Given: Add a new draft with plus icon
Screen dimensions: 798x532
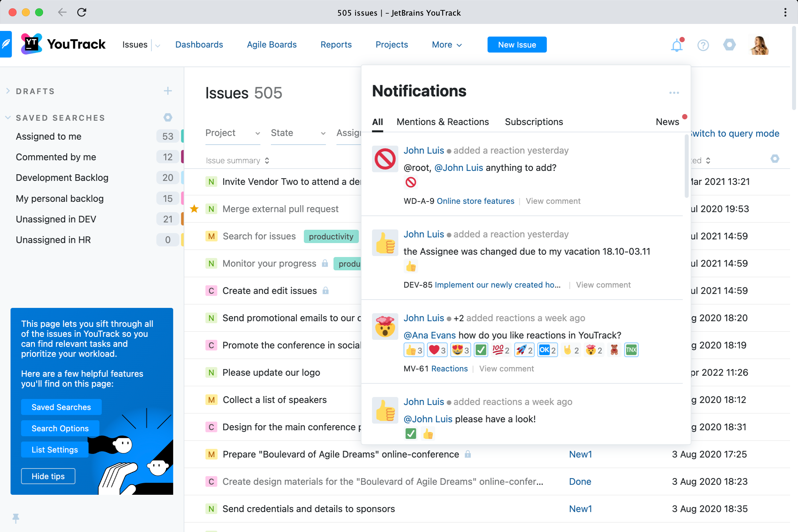Looking at the screenshot, I should tap(168, 91).
